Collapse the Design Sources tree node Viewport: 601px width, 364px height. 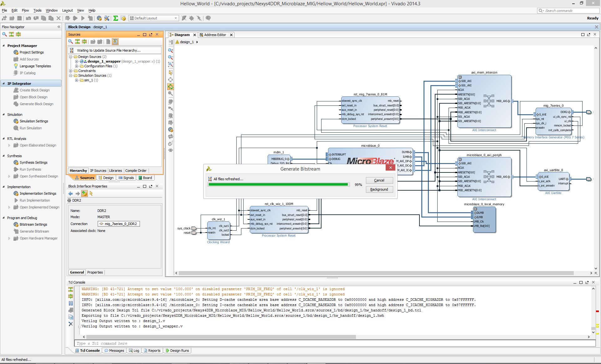(71, 57)
